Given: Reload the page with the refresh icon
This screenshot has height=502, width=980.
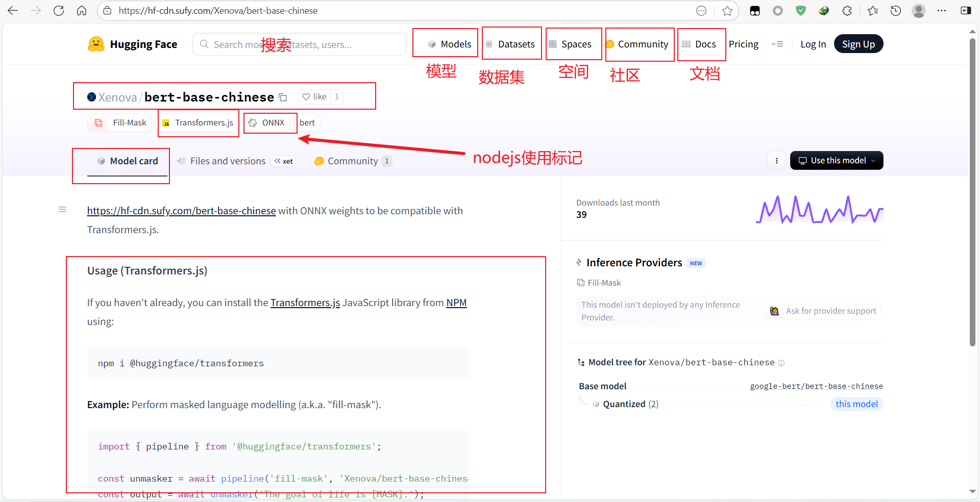Looking at the screenshot, I should pos(58,10).
